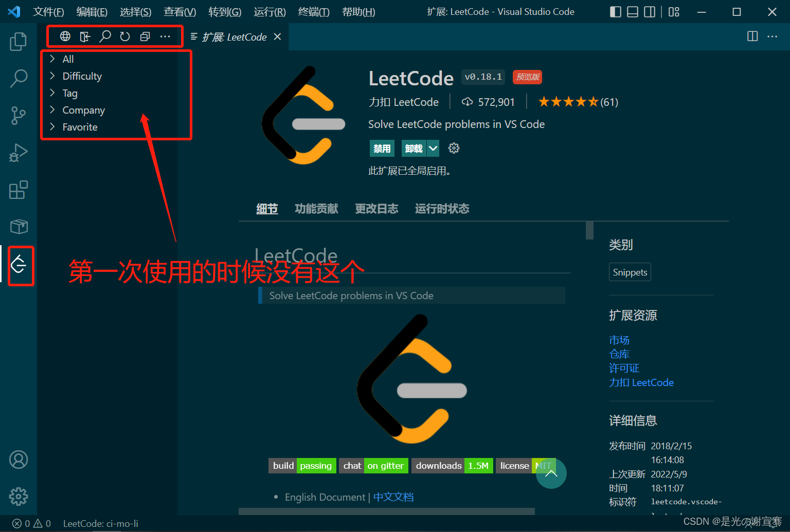
Task: Open the LeetCode view in activity bar
Action: (x=19, y=265)
